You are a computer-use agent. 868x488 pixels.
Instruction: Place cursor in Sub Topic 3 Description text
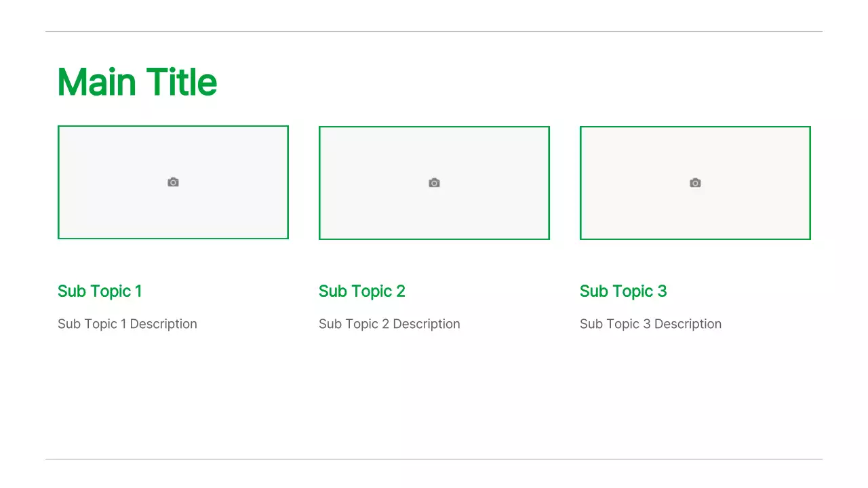coord(650,324)
